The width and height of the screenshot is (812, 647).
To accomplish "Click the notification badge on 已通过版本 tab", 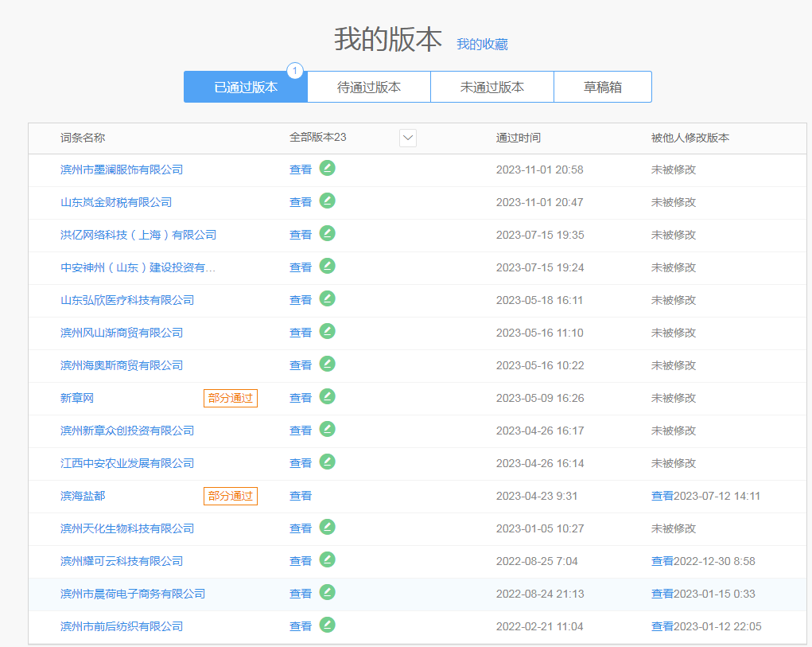I will click(x=295, y=71).
